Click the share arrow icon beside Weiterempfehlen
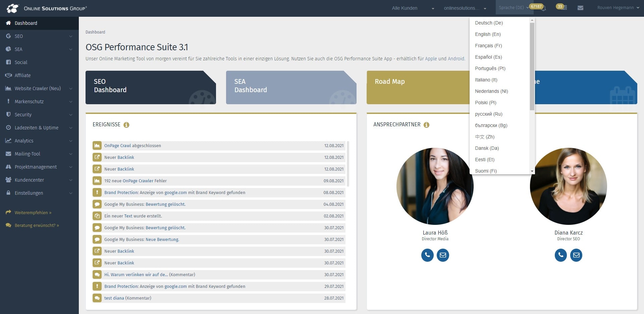The width and height of the screenshot is (644, 314). point(8,212)
